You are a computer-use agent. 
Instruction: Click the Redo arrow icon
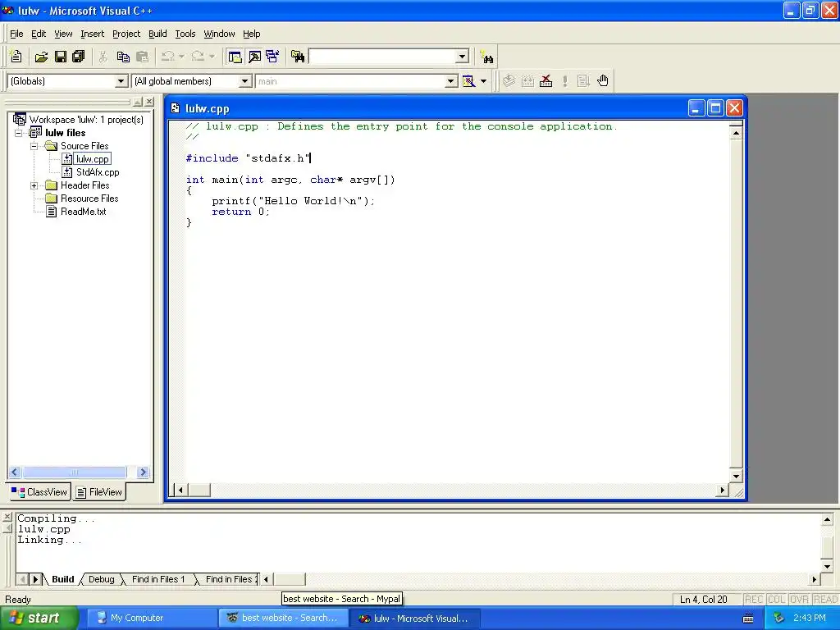pyautogui.click(x=198, y=57)
